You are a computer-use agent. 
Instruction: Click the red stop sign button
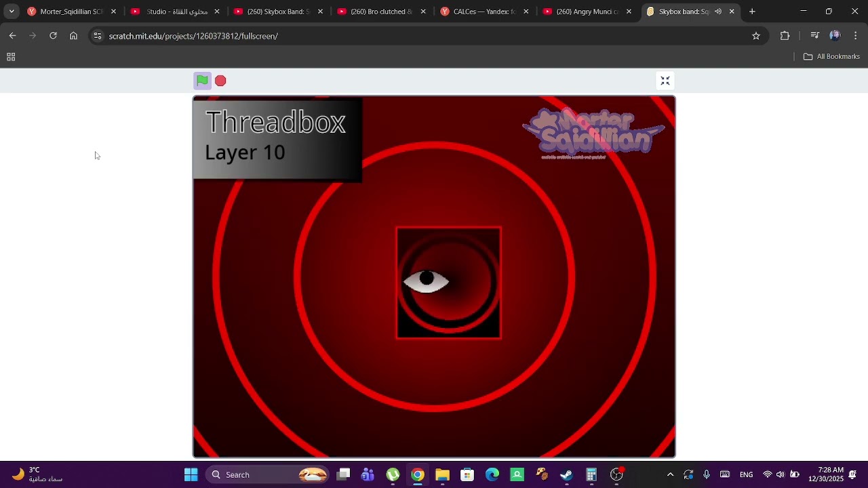[220, 81]
